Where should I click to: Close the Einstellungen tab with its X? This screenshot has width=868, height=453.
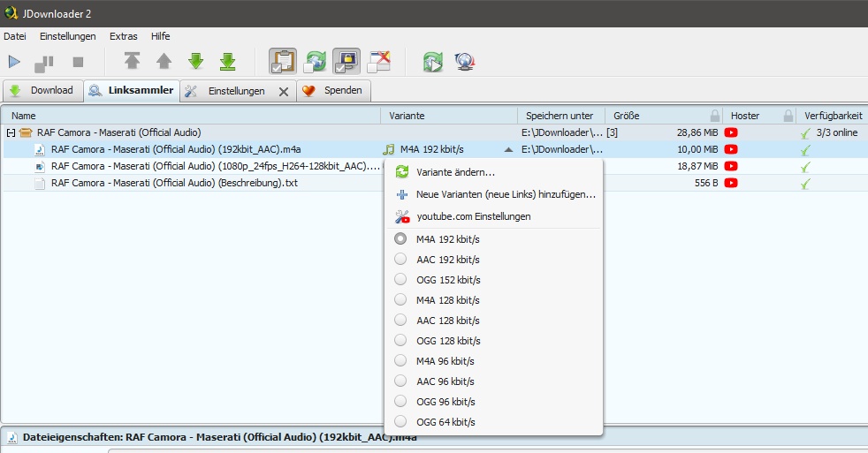click(284, 92)
